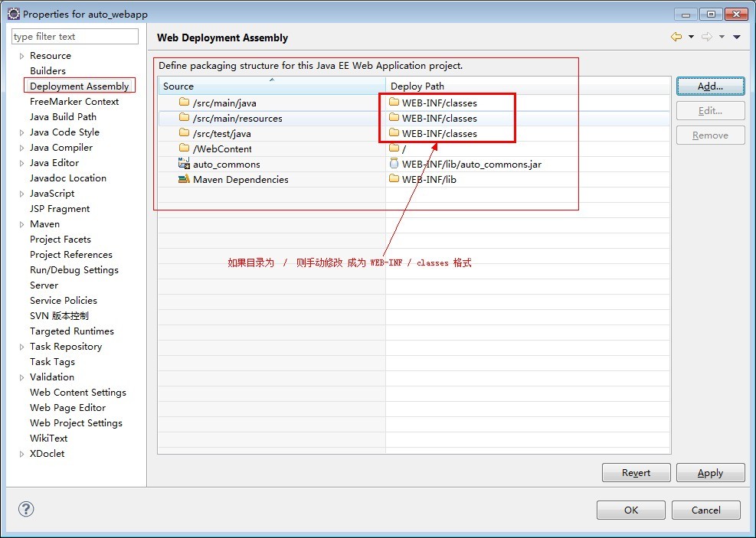Screen dimensions: 756x538
Task: Click the back navigation arrow icon
Action: 676,37
